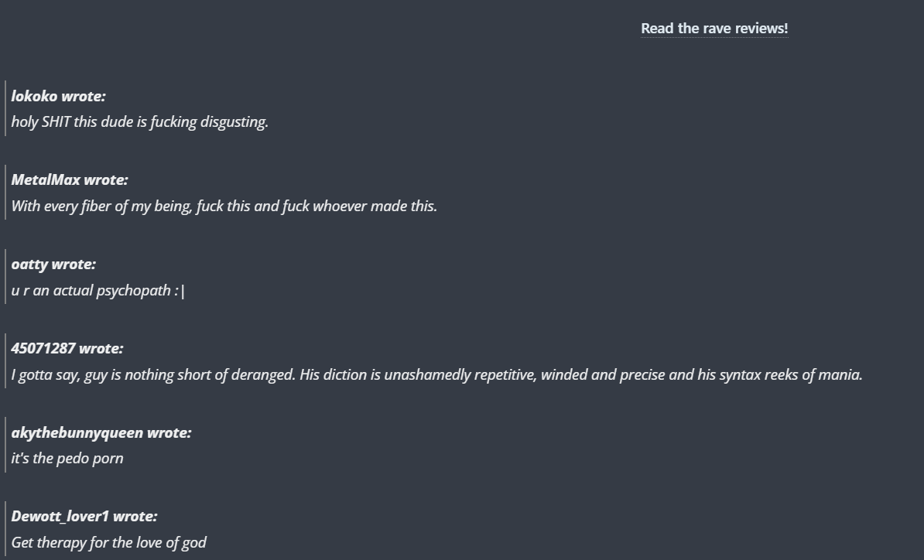Click akythebunnyqueen's quoted comment text
This screenshot has height=560, width=924.
point(67,458)
